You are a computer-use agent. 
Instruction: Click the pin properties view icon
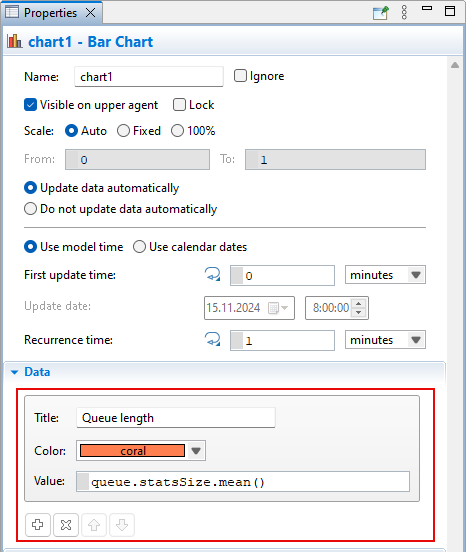[381, 13]
